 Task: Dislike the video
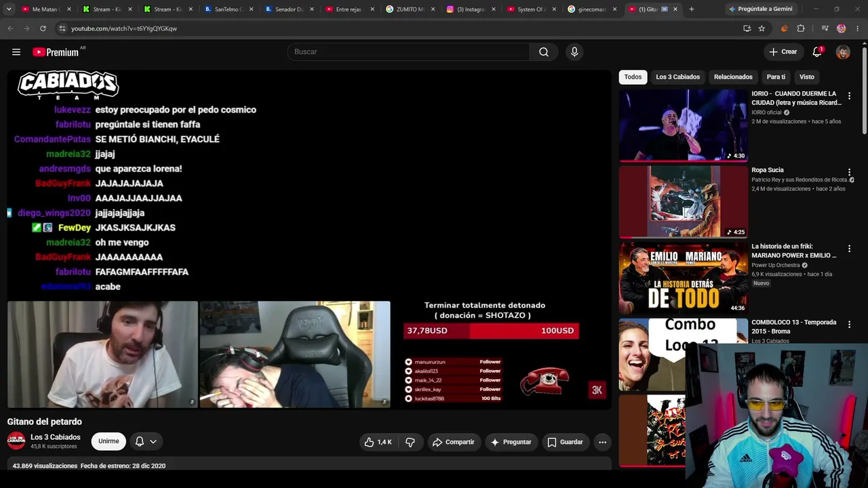click(x=410, y=442)
